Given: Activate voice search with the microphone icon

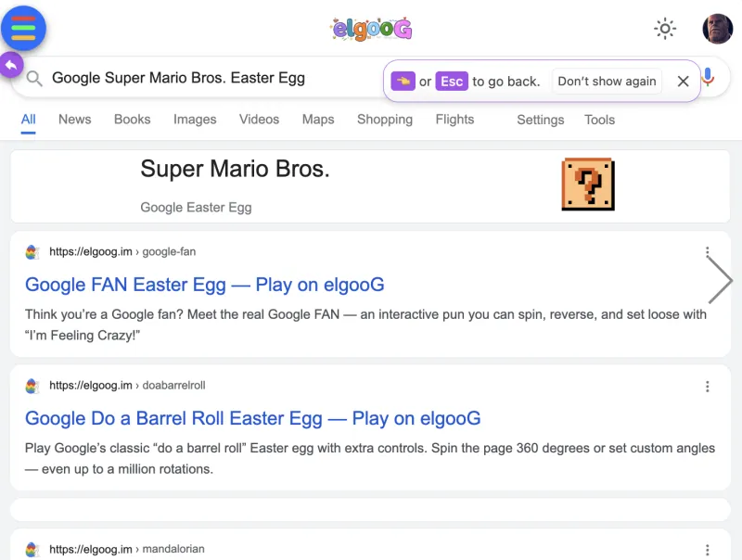Looking at the screenshot, I should [x=708, y=78].
